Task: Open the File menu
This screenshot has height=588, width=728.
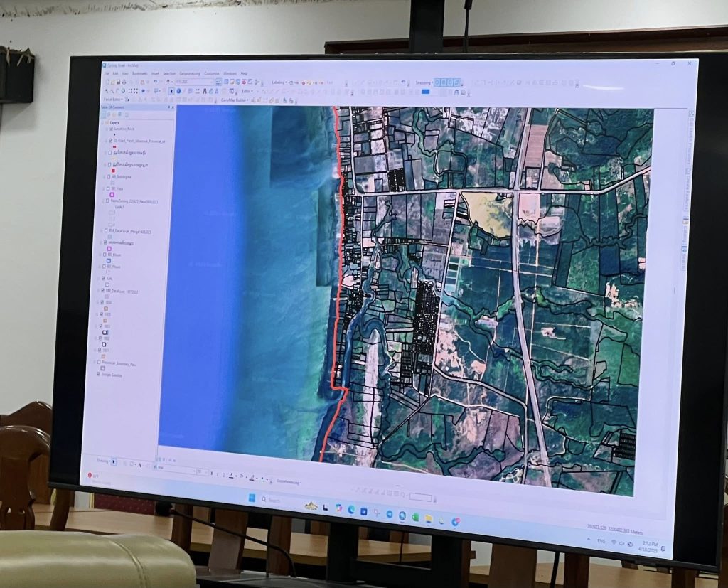Action: coord(107,73)
